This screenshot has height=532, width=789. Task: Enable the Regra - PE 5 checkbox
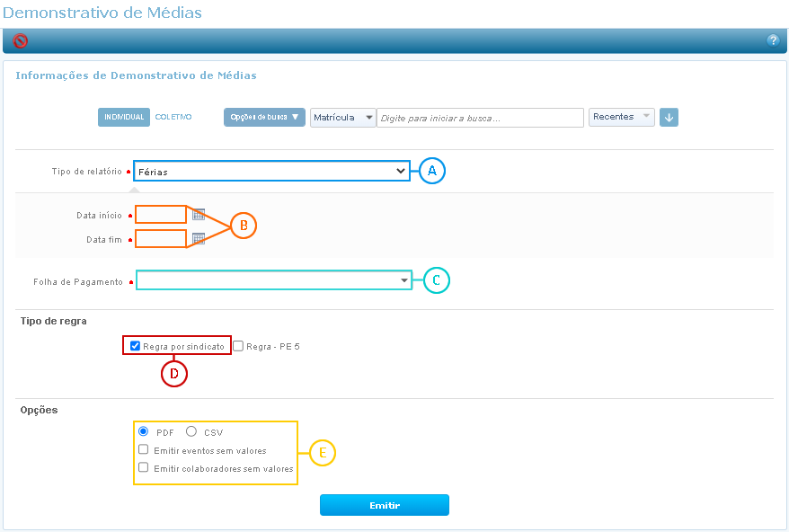pos(238,346)
